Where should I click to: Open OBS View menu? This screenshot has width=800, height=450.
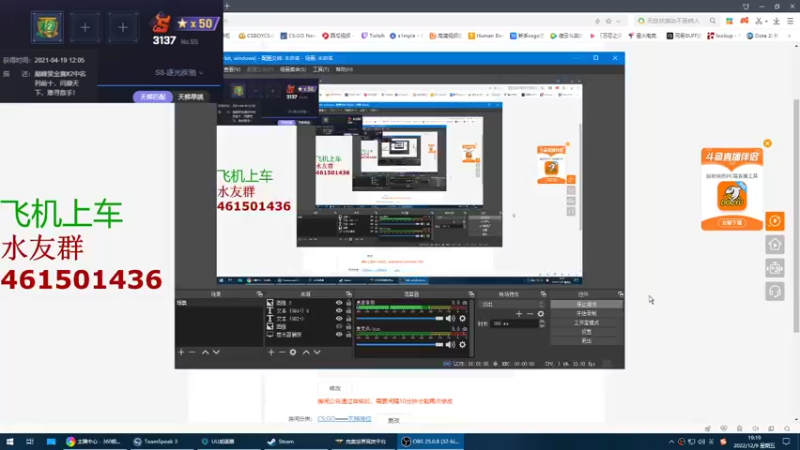(232, 69)
